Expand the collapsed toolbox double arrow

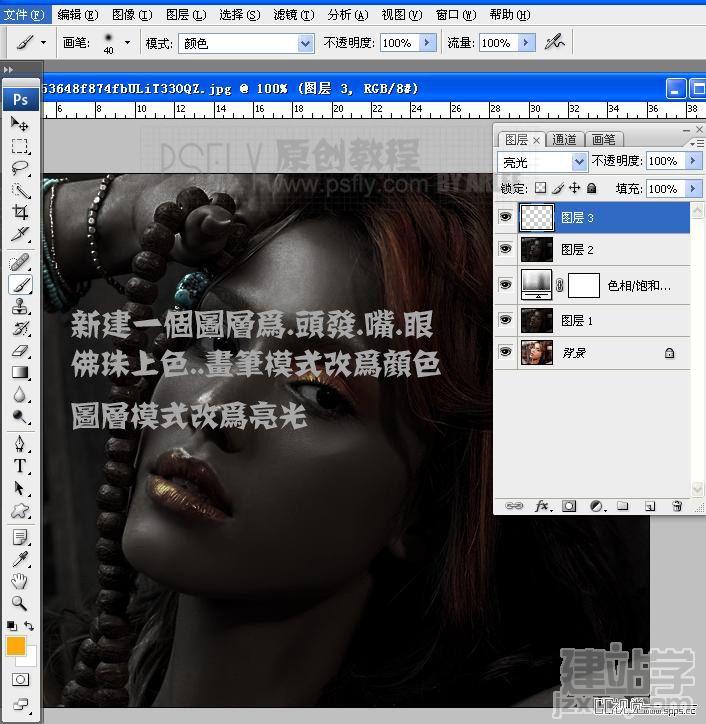click(x=8, y=70)
